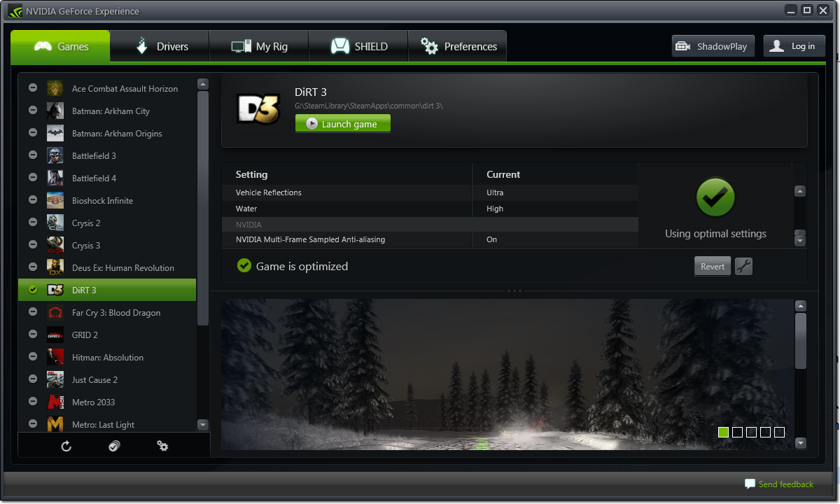Click games list scroll down arrow
The height and width of the screenshot is (504, 840).
click(203, 424)
